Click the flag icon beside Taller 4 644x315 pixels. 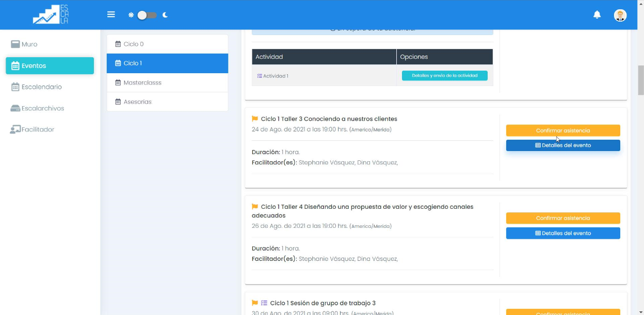(255, 207)
